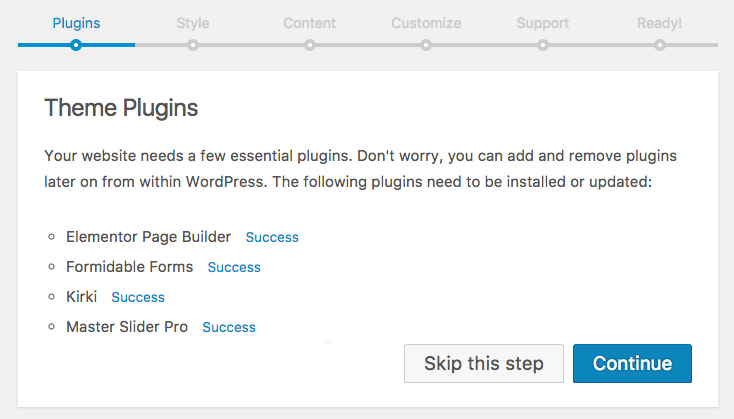Click the Ready! step circle marker
This screenshot has width=734, height=419.
point(660,45)
